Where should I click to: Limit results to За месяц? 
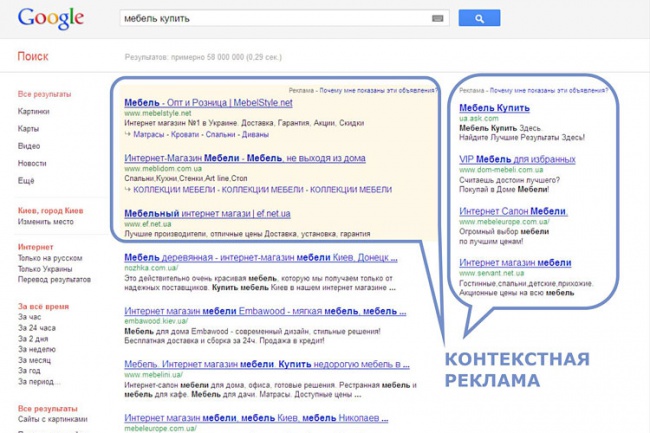pos(34,360)
